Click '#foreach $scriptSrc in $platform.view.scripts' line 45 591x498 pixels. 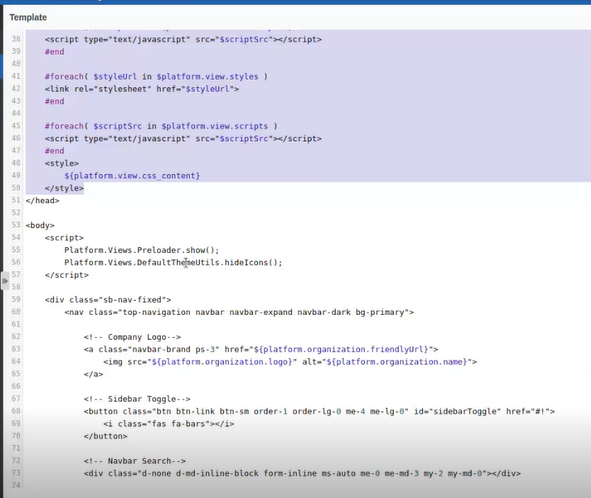coord(161,126)
